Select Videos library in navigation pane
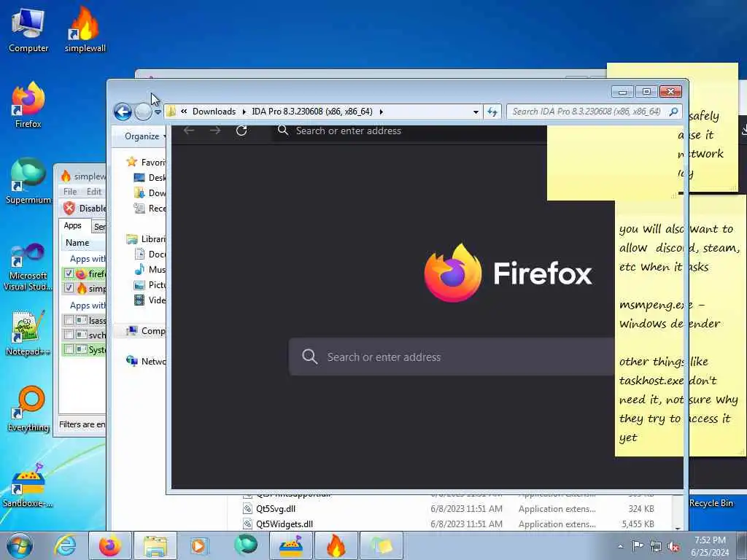The height and width of the screenshot is (560, 747). click(x=150, y=300)
